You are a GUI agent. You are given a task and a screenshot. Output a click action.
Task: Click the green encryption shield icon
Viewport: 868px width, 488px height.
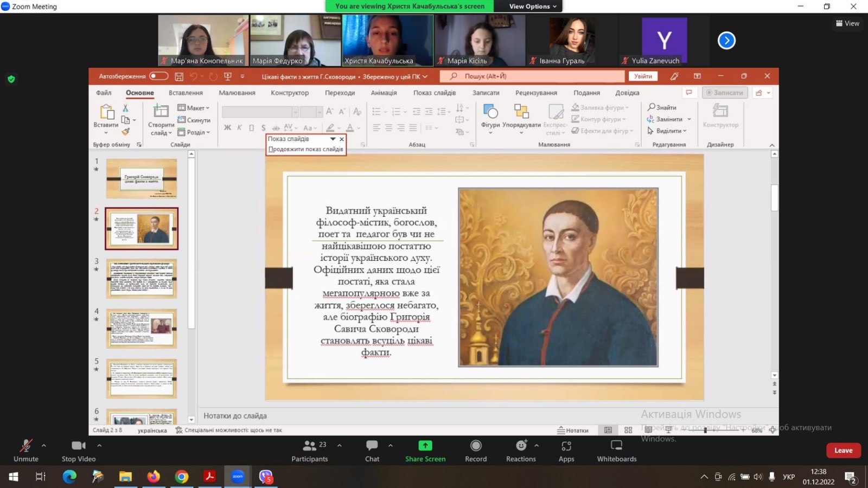pos(11,79)
